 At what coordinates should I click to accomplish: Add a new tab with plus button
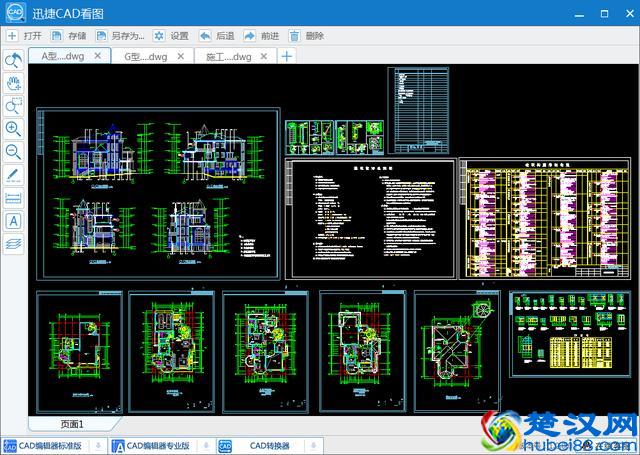click(286, 57)
